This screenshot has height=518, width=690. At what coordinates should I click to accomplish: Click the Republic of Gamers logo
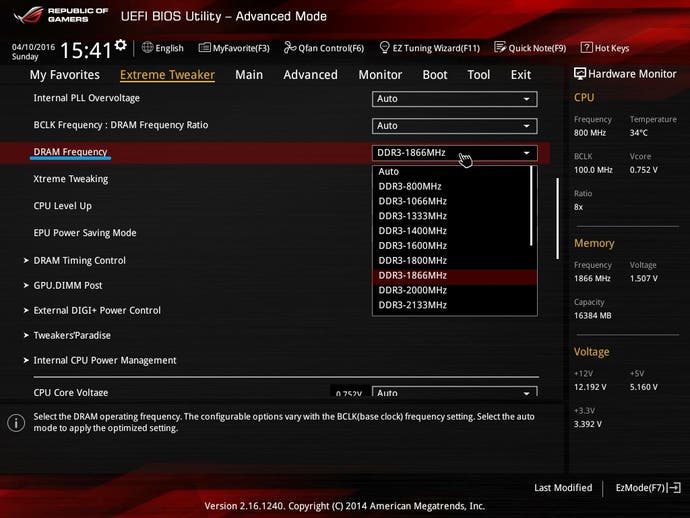(61, 15)
